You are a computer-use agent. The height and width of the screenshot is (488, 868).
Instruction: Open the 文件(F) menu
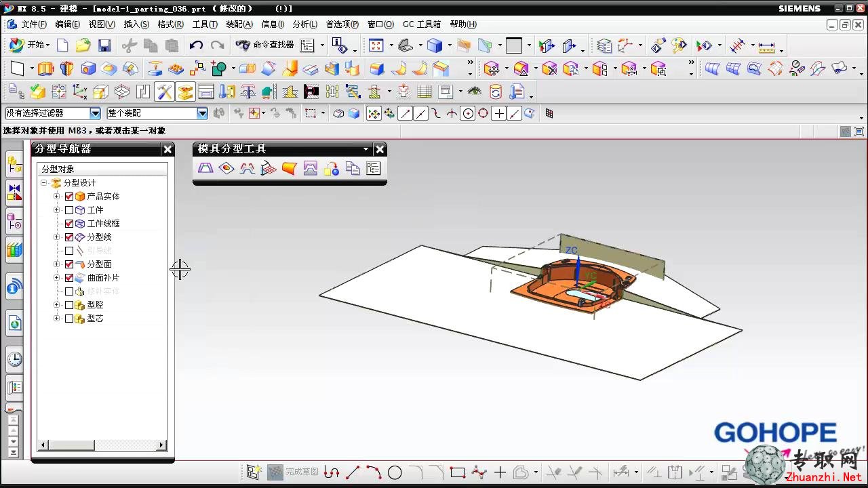point(34,24)
